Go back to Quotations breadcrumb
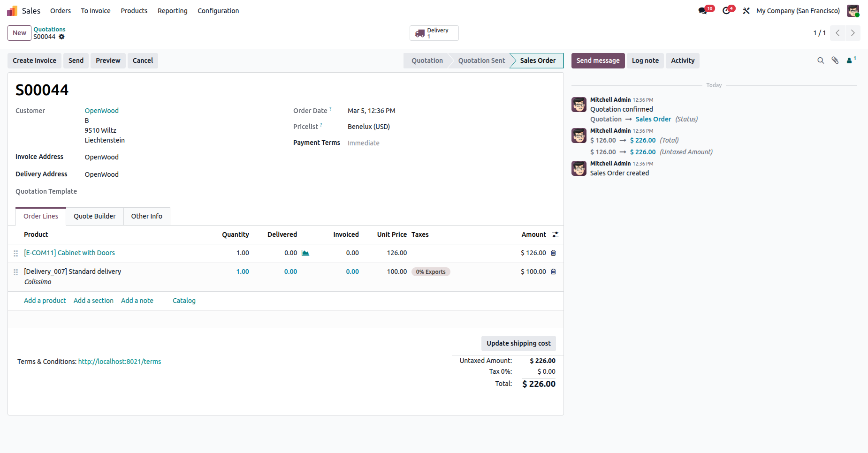Screen dimensions: 868x453 49,29
